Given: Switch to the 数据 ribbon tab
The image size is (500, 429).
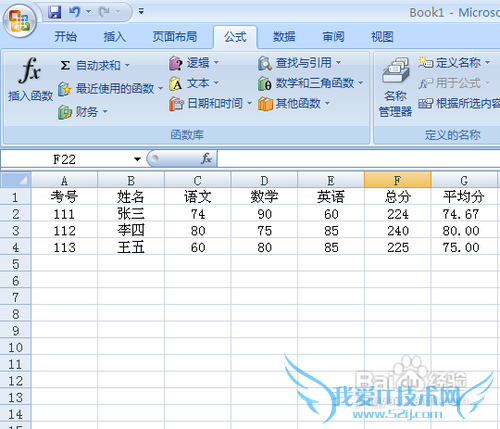Looking at the screenshot, I should [284, 36].
